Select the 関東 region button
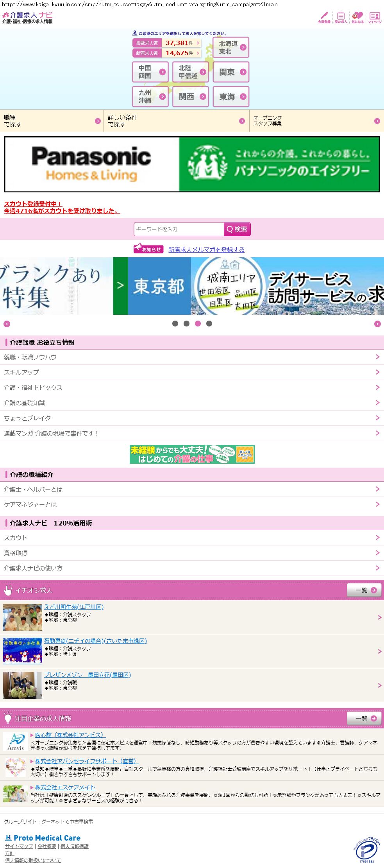 (231, 72)
